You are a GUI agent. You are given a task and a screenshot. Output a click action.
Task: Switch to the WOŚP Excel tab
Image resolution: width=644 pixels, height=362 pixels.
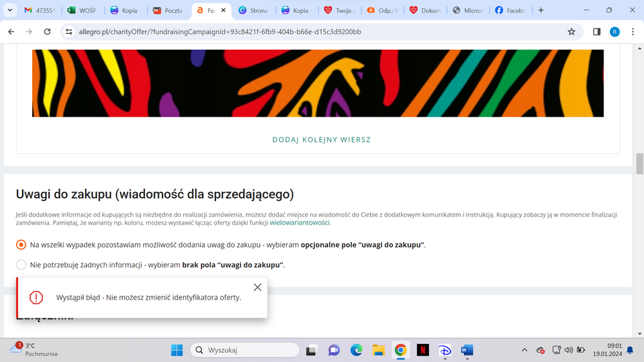[82, 10]
